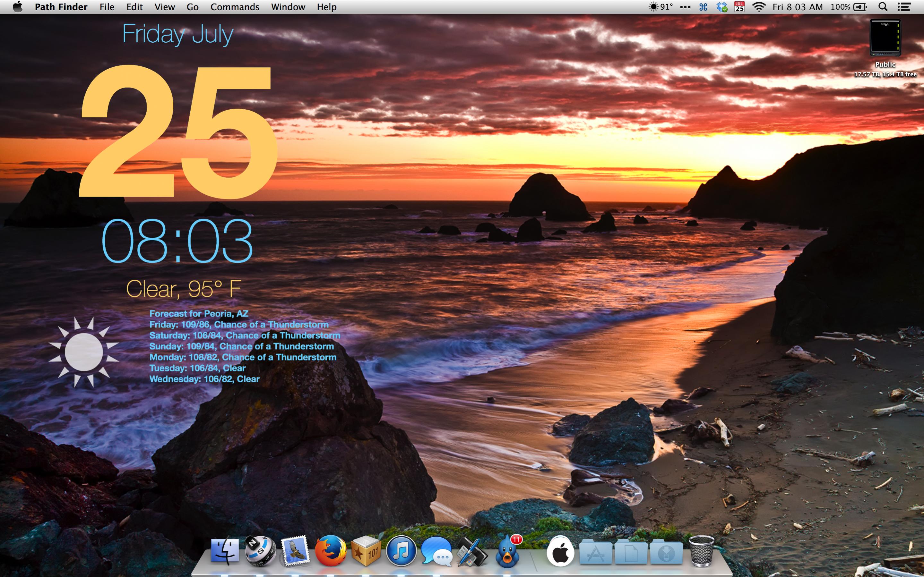
Task: Open the Notification Center list icon
Action: [904, 7]
